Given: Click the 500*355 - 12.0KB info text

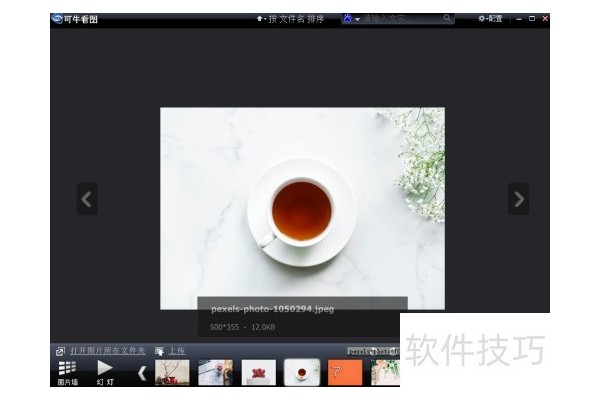Looking at the screenshot, I should point(242,327).
